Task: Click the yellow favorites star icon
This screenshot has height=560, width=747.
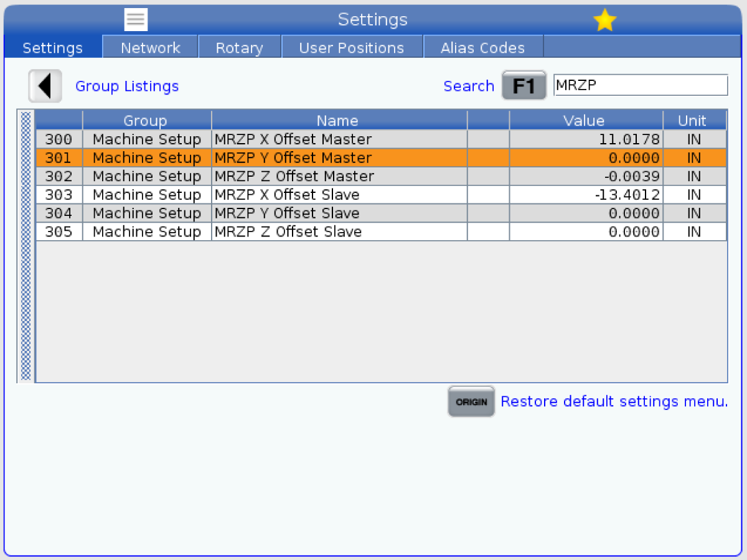Action: pyautogui.click(x=604, y=21)
